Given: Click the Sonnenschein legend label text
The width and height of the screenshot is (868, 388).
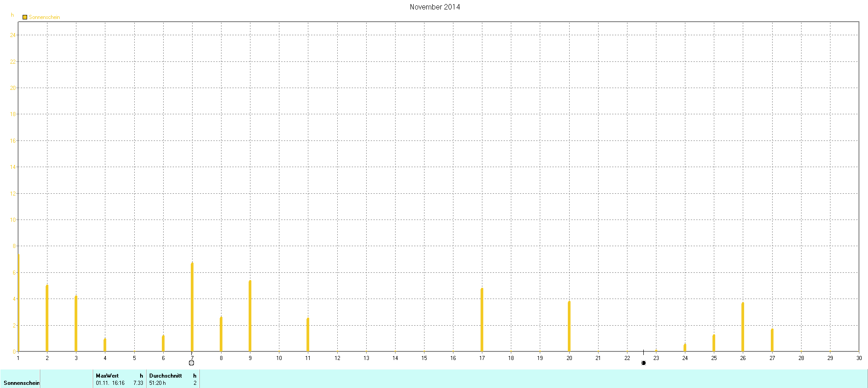Looking at the screenshot, I should click(x=44, y=17).
